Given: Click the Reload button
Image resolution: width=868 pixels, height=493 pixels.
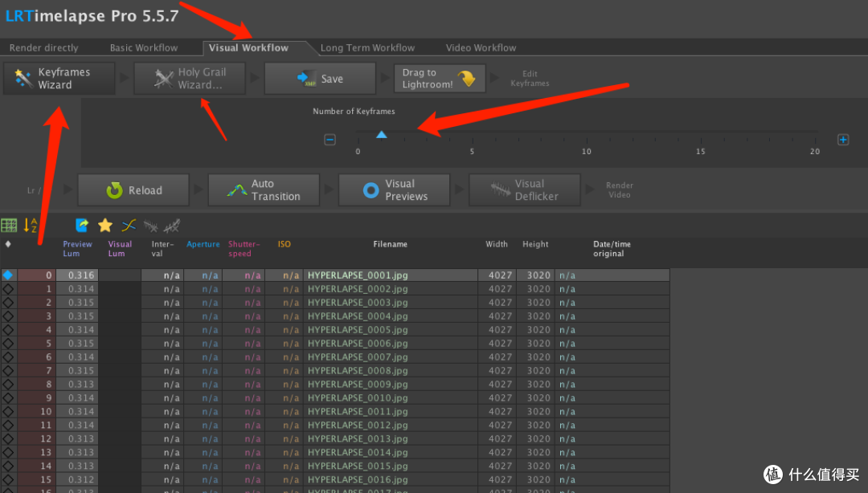Looking at the screenshot, I should pos(133,190).
